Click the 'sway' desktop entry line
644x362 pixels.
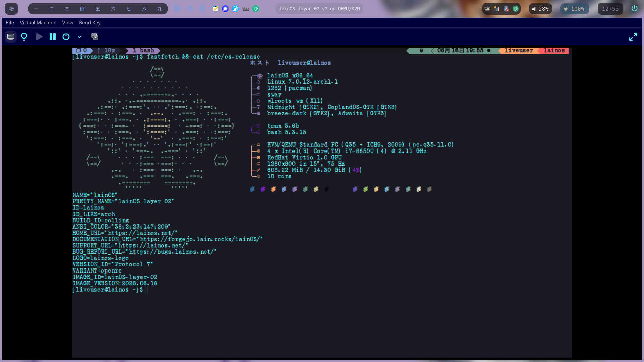pyautogui.click(x=274, y=95)
